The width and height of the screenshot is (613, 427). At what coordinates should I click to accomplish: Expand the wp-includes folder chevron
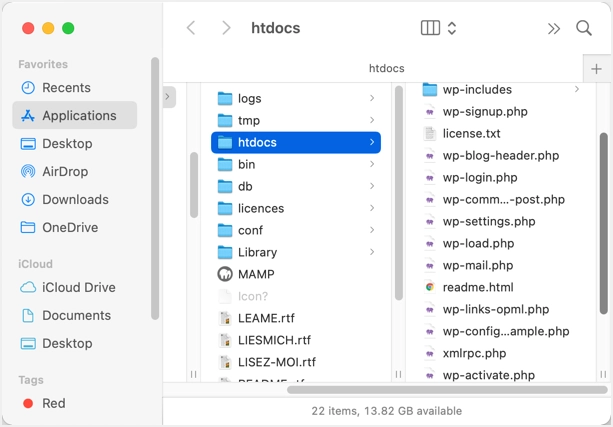click(x=577, y=90)
